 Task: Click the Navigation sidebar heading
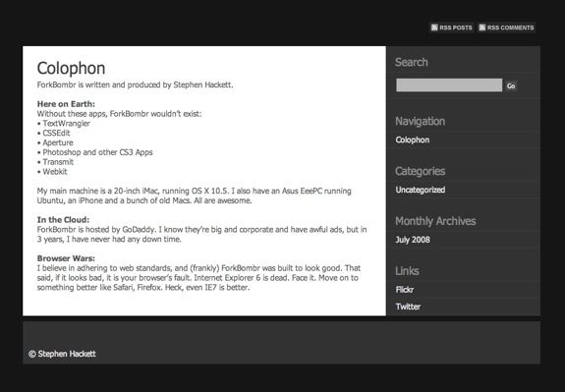tap(421, 122)
